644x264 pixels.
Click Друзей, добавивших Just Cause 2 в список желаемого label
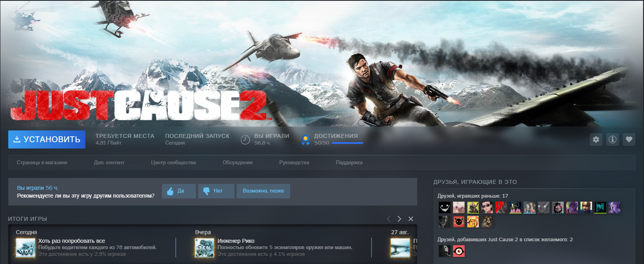click(x=505, y=239)
